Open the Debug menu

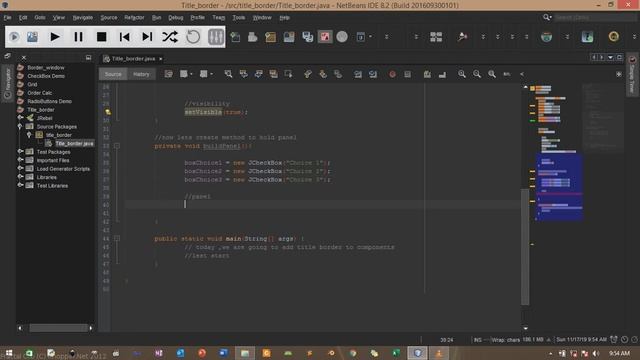[176, 18]
